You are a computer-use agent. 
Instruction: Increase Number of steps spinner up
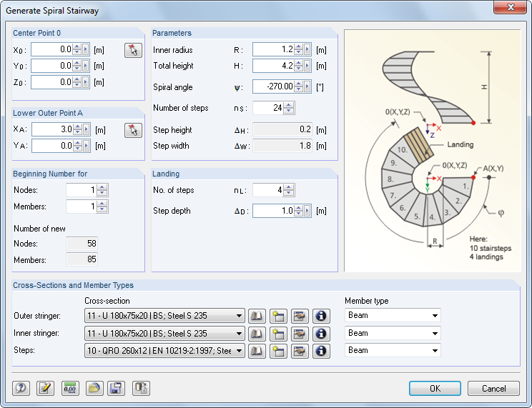(288, 105)
